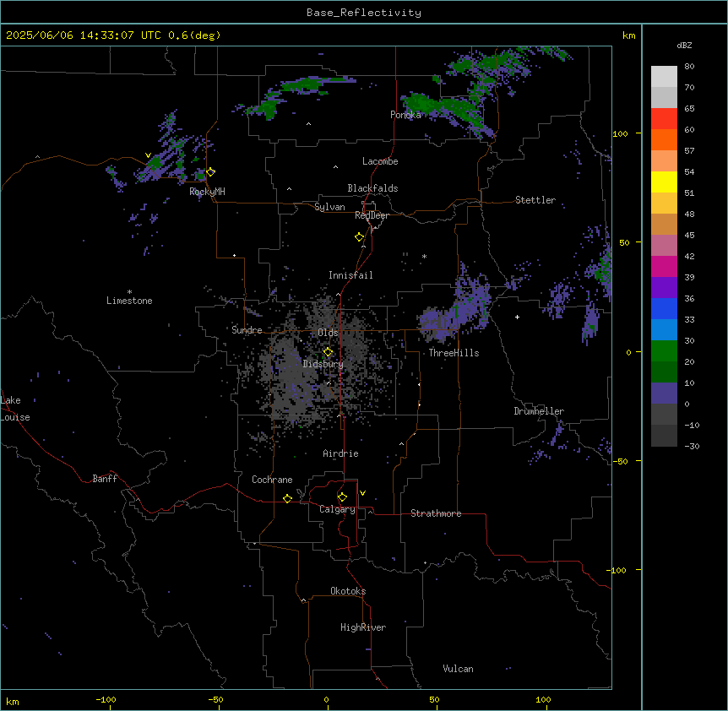
Task: Pick the blue 33-36 dBZ legend swatch
Action: [664, 308]
